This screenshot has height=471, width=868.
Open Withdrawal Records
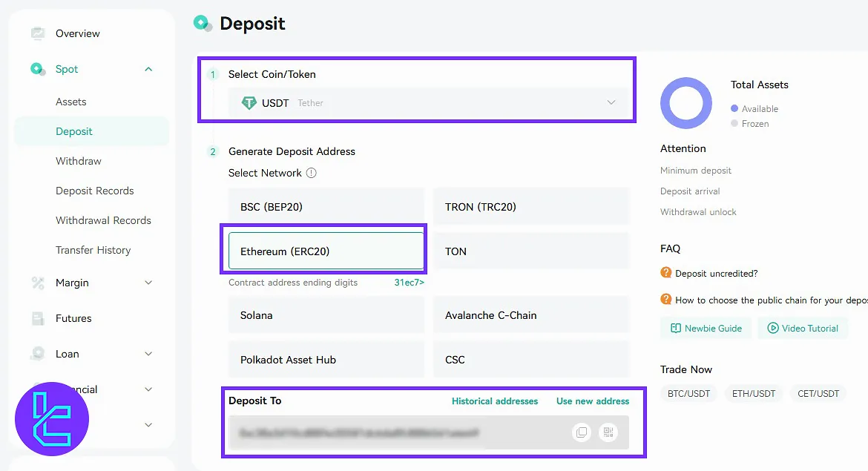coord(104,220)
